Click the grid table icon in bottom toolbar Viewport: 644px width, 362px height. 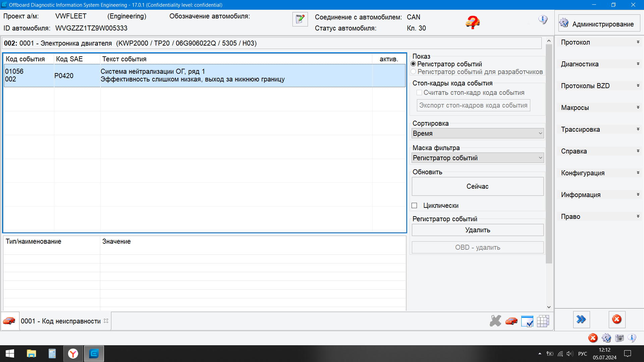(x=543, y=321)
